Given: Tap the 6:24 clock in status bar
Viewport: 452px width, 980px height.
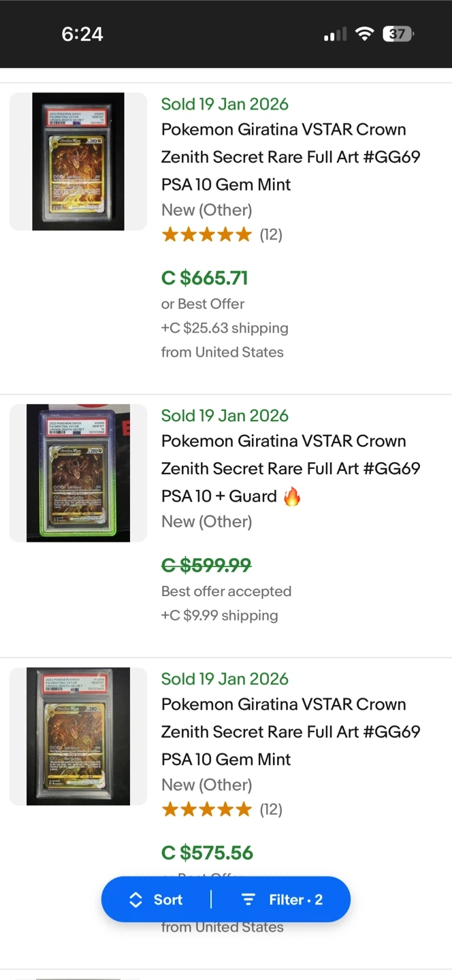Looking at the screenshot, I should [82, 34].
